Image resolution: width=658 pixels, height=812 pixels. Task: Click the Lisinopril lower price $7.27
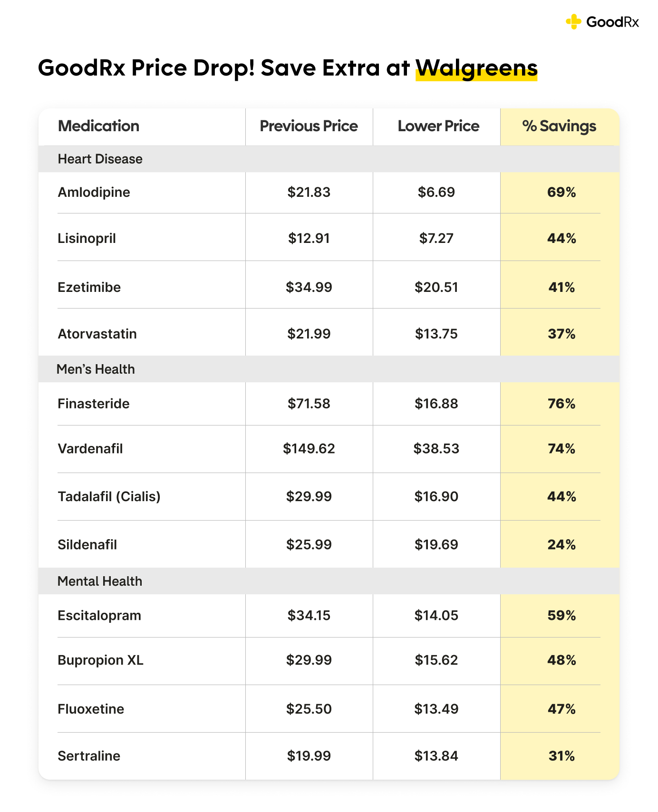pos(436,238)
